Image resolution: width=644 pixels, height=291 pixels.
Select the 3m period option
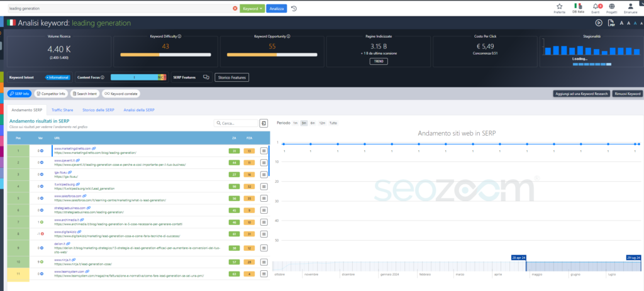coord(304,123)
